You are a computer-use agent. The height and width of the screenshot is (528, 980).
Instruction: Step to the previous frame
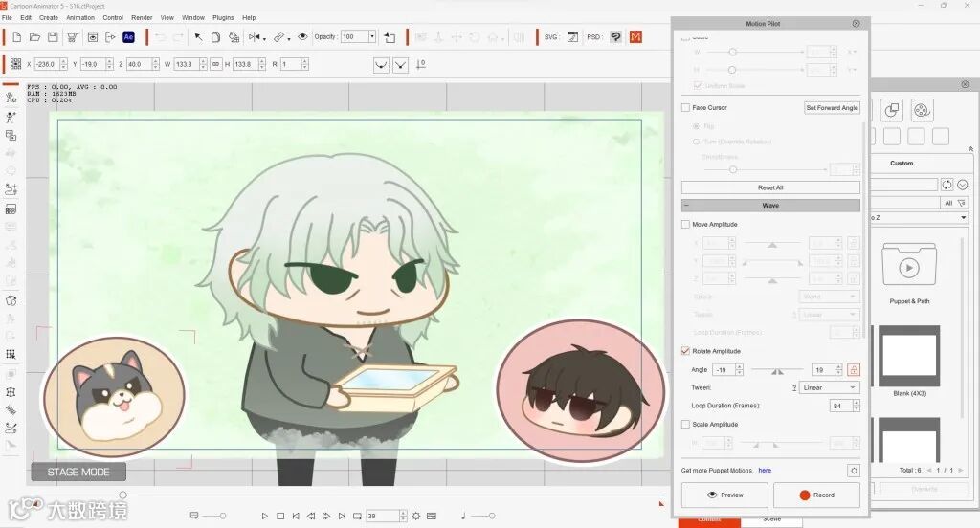pos(311,517)
